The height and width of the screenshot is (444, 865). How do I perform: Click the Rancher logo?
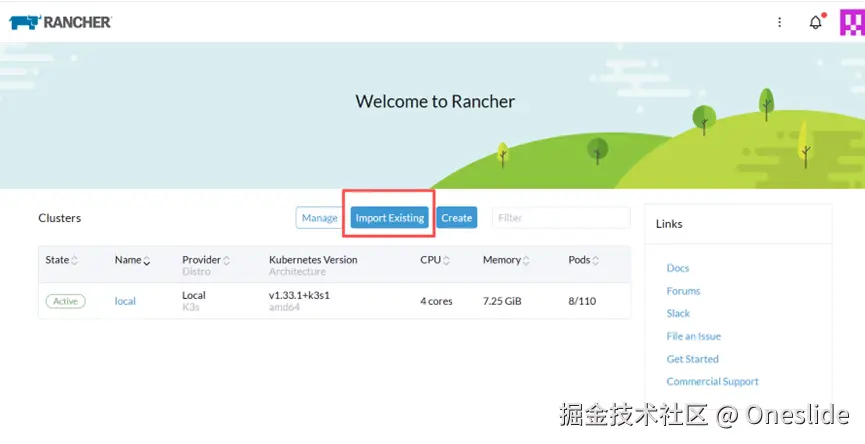point(60,22)
